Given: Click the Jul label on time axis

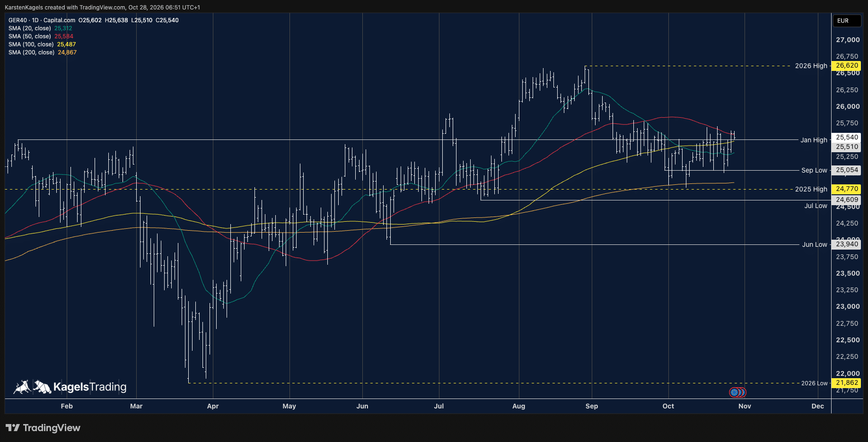Looking at the screenshot, I should click(439, 406).
